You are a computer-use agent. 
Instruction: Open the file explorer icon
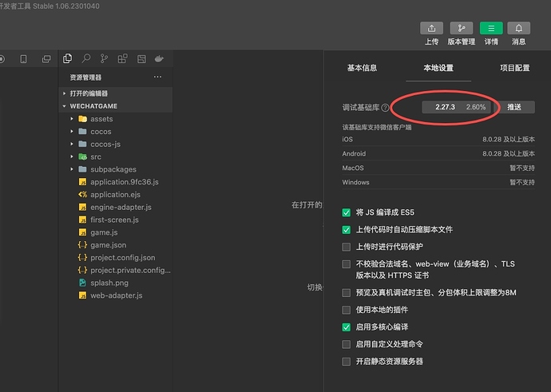coord(67,58)
